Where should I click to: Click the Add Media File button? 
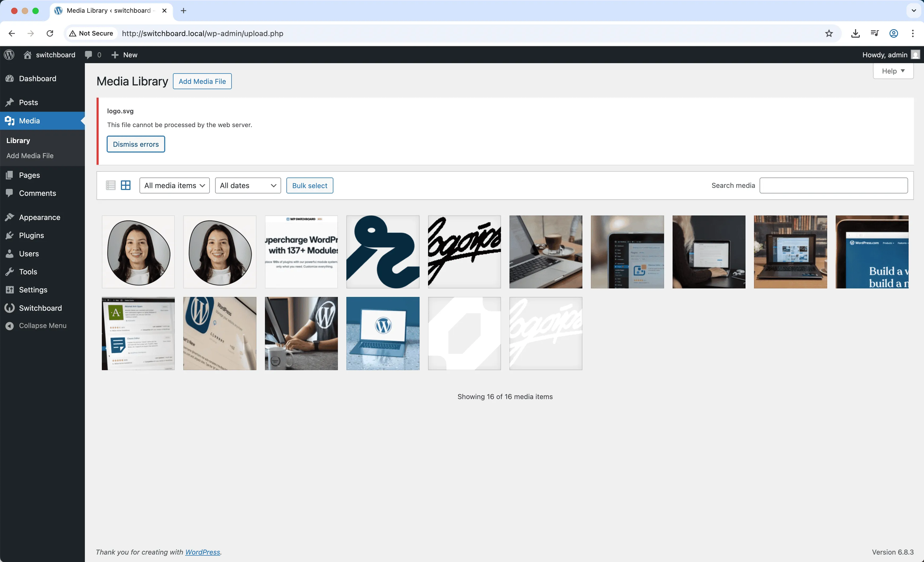pos(202,81)
